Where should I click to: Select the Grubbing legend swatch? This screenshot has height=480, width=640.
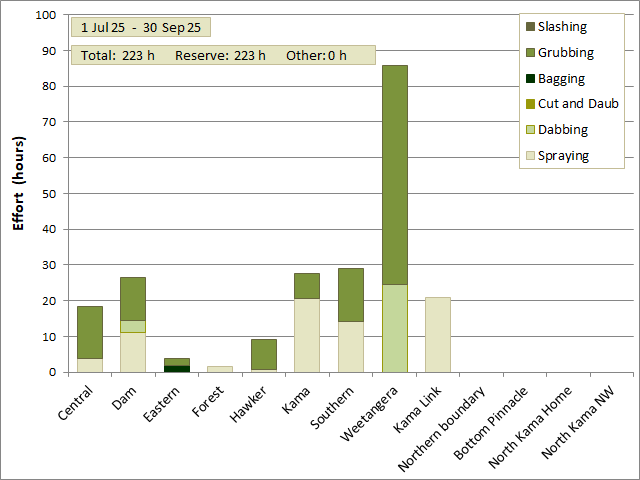[530, 53]
